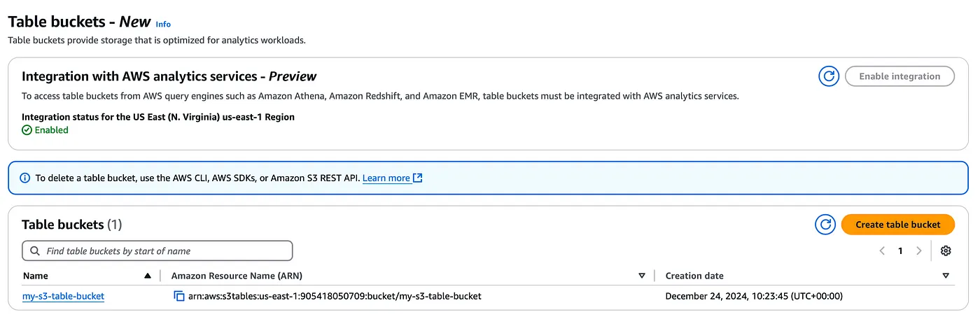Click the external link icon after Learn more
This screenshot has width=980, height=317.
[x=418, y=178]
